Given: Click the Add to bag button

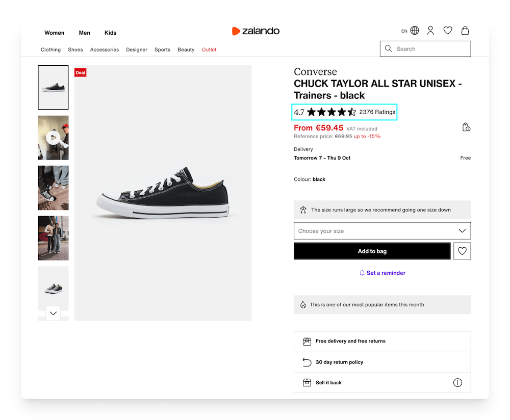Looking at the screenshot, I should click(x=372, y=251).
